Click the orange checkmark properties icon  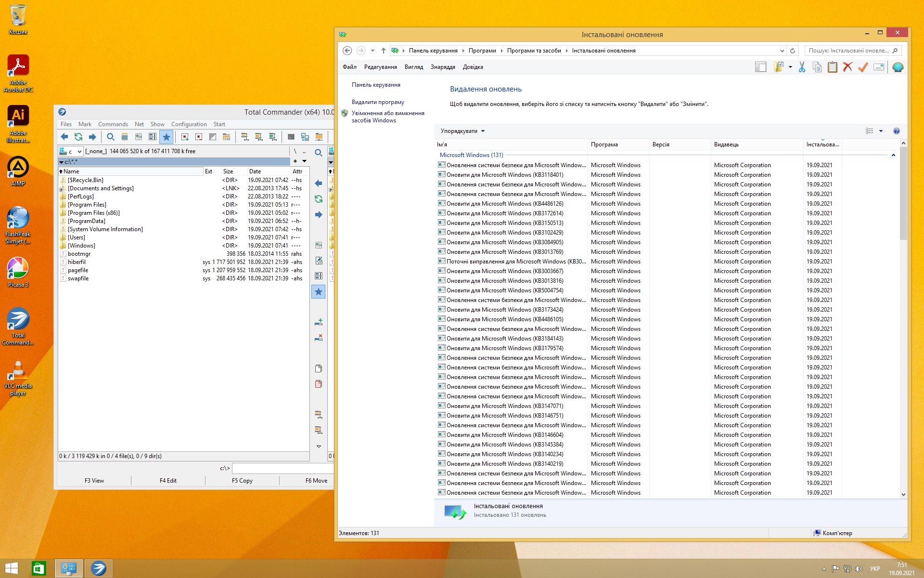click(x=863, y=67)
